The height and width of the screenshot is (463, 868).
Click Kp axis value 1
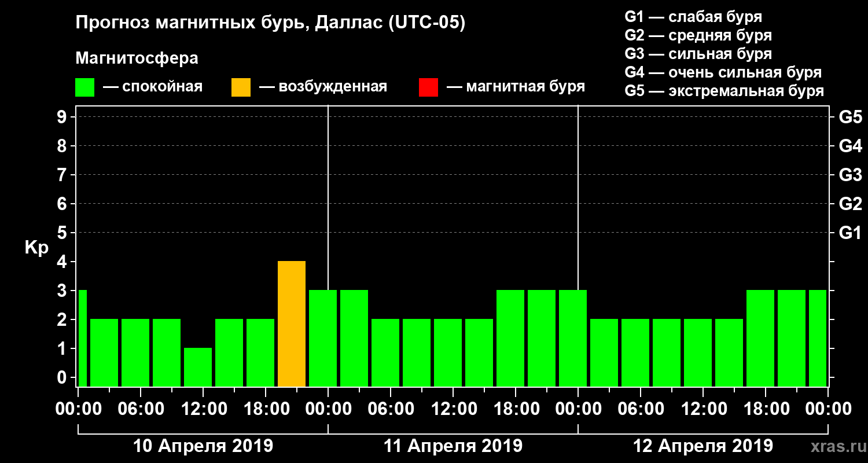[63, 348]
